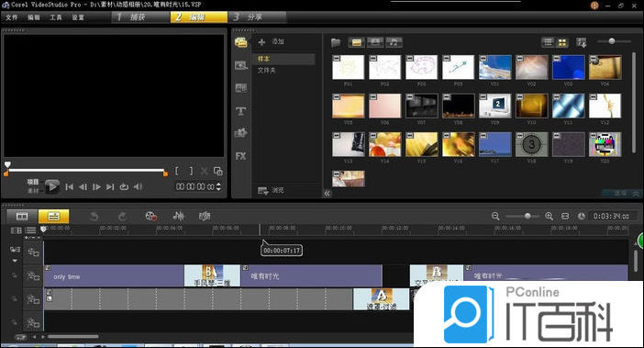Image resolution: width=644 pixels, height=348 pixels.
Task: Select the 样本 (Sample) library folder
Action: point(283,59)
